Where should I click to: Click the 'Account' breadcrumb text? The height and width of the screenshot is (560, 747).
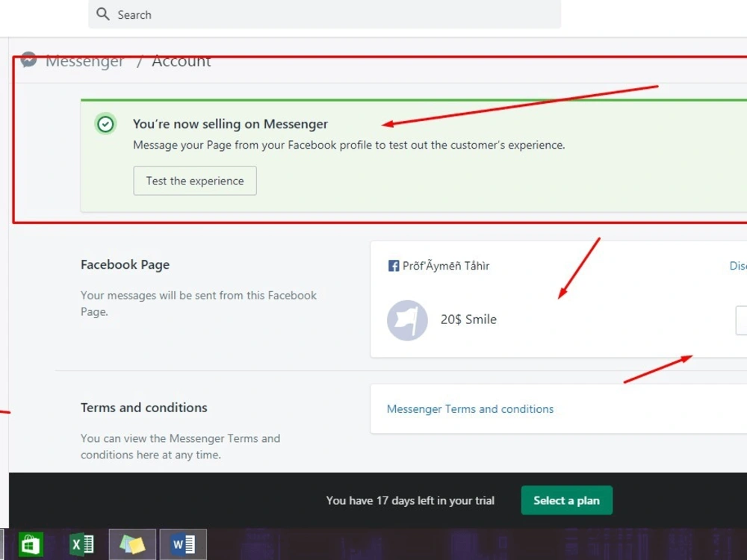181,61
